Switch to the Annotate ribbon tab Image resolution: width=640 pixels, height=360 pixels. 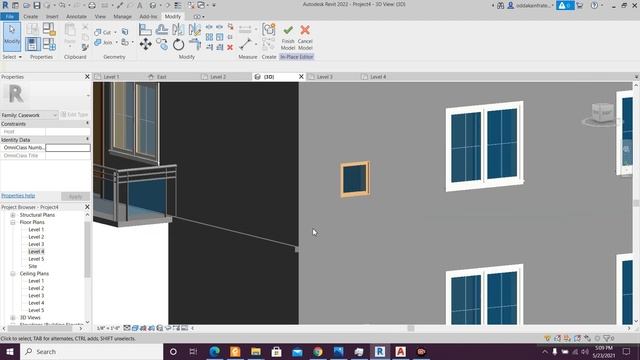pyautogui.click(x=76, y=16)
